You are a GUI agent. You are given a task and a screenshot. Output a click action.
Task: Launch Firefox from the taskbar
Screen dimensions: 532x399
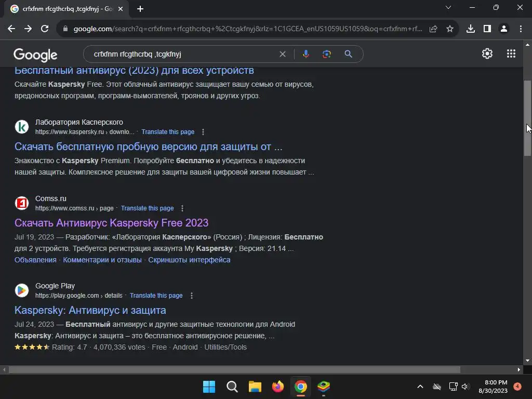278,387
